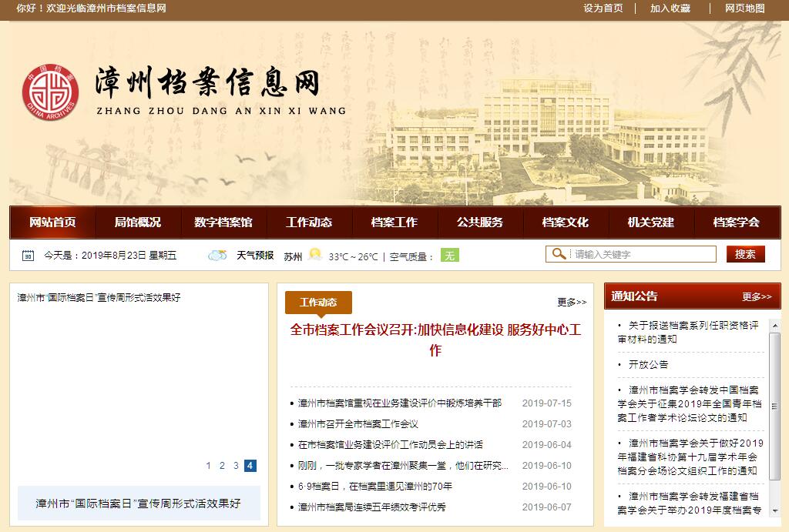Screen dimensions: 789x532
Task: Open headline 全市档案工作会议召开 article
Action: pyautogui.click(x=435, y=340)
